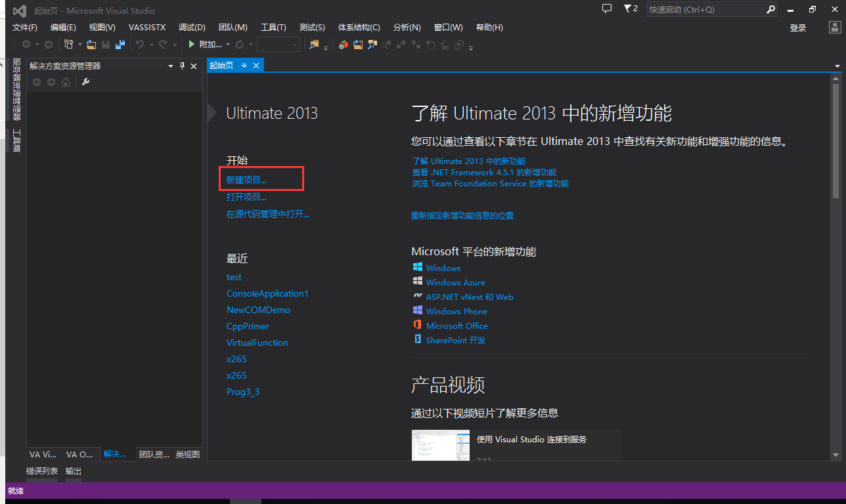This screenshot has width=846, height=504.
Task: Open Solution Explorer window position dropdown
Action: coord(171,66)
